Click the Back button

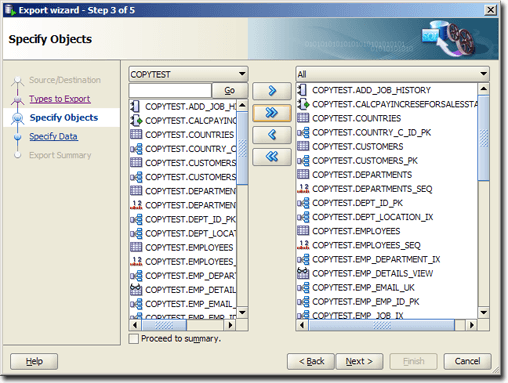(x=311, y=361)
